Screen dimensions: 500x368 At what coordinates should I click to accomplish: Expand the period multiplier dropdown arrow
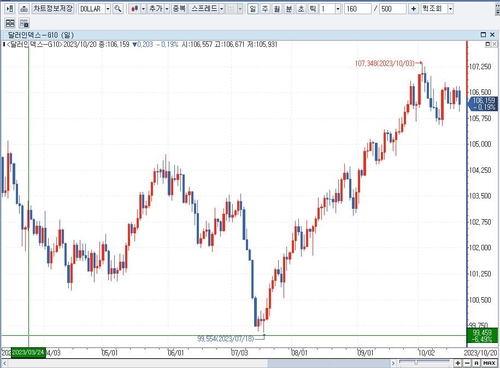338,9
